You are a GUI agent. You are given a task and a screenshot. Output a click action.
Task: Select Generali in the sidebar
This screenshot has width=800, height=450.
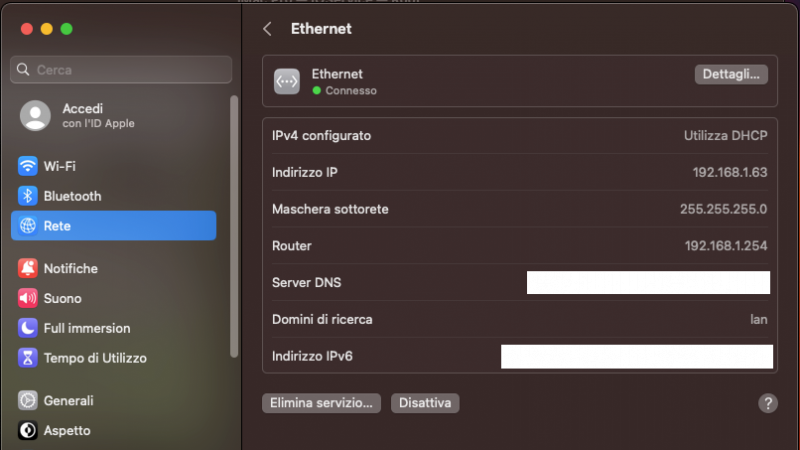[68, 401]
